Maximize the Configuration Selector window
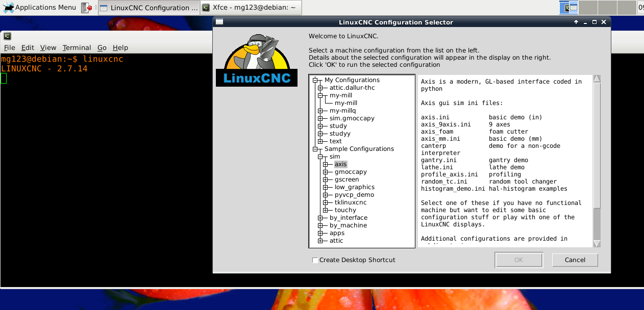This screenshot has width=644, height=310. point(595,22)
